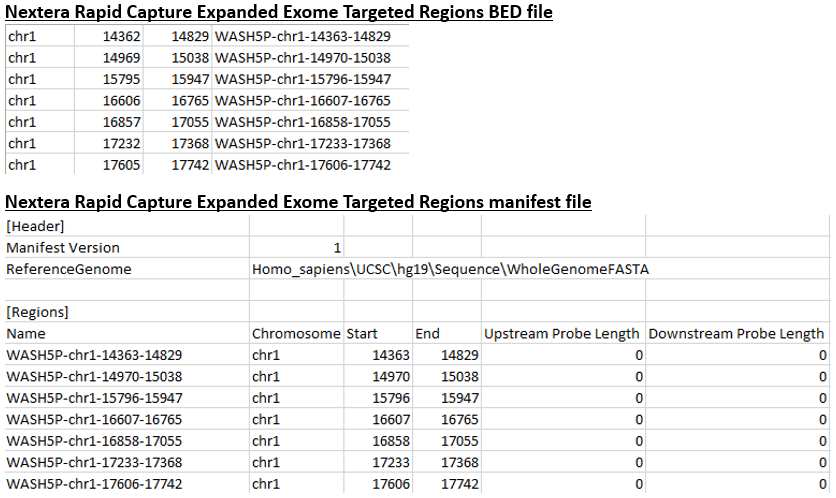Select BED end value 15947

pos(189,79)
